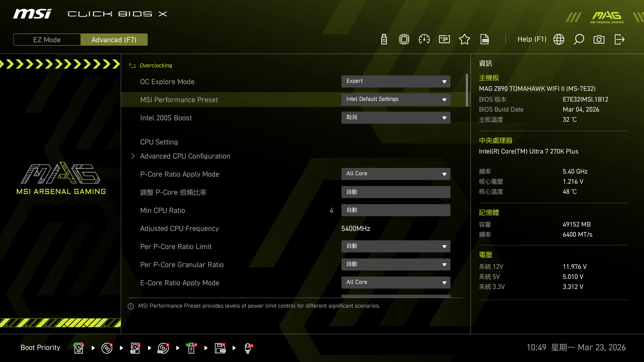Image resolution: width=644 pixels, height=362 pixels.
Task: Open MSI Performance Preset dropdown
Action: pyautogui.click(x=396, y=100)
